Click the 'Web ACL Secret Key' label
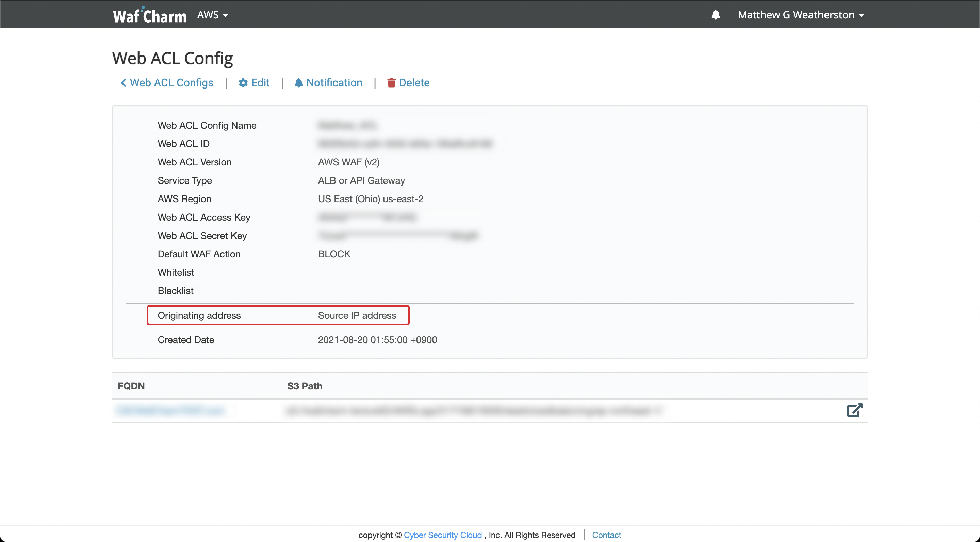This screenshot has width=980, height=542. tap(202, 236)
